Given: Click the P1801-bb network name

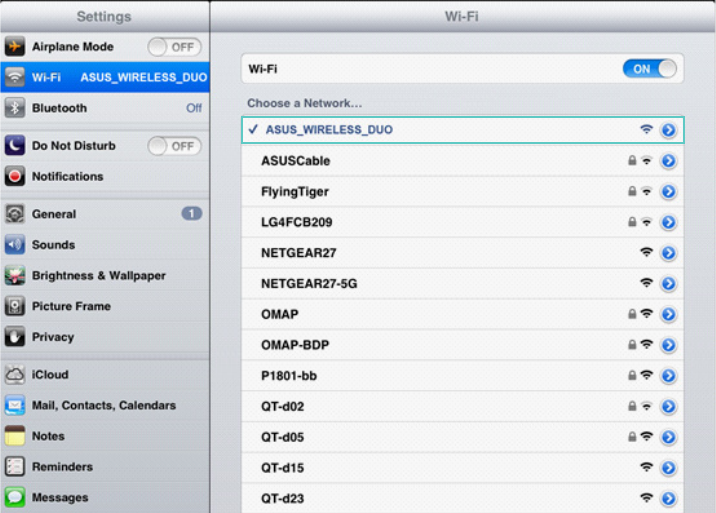Looking at the screenshot, I should click(x=289, y=375).
